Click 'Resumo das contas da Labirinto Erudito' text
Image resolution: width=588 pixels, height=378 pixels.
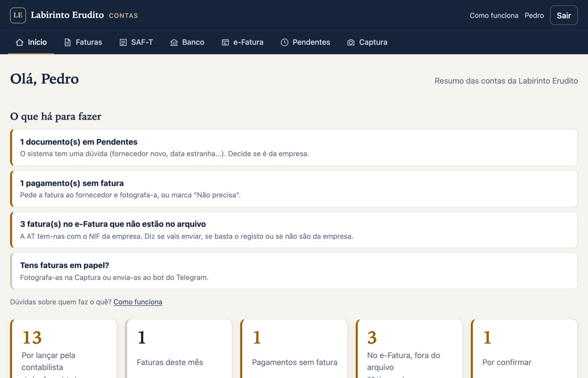pos(506,81)
